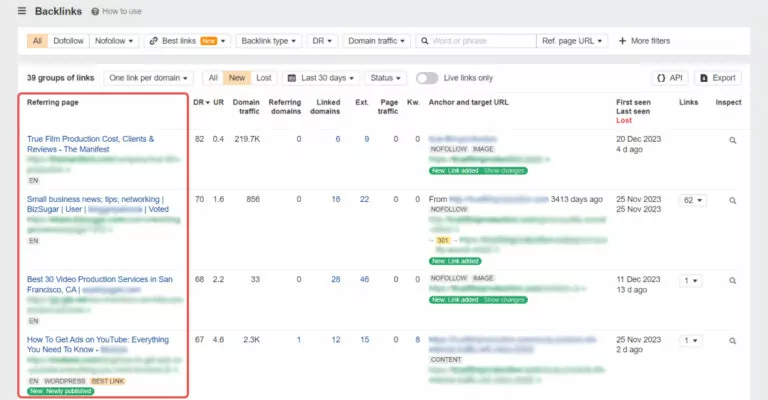This screenshot has height=400, width=768.
Task: Click the Export button
Action: (718, 78)
